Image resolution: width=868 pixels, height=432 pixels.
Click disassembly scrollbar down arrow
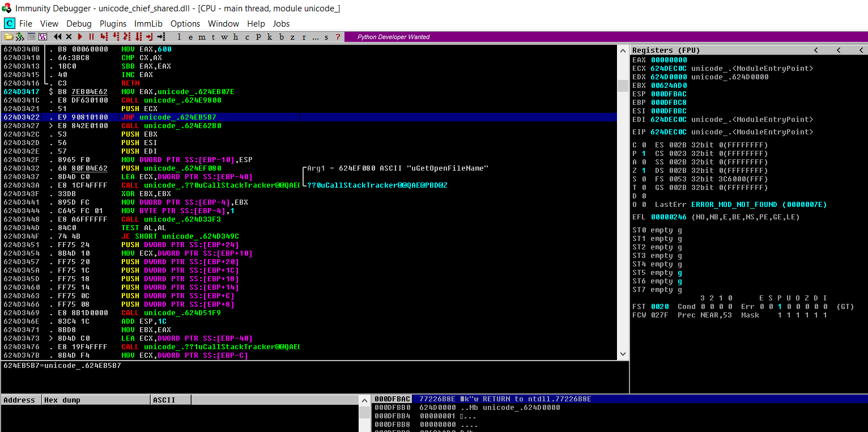click(623, 354)
